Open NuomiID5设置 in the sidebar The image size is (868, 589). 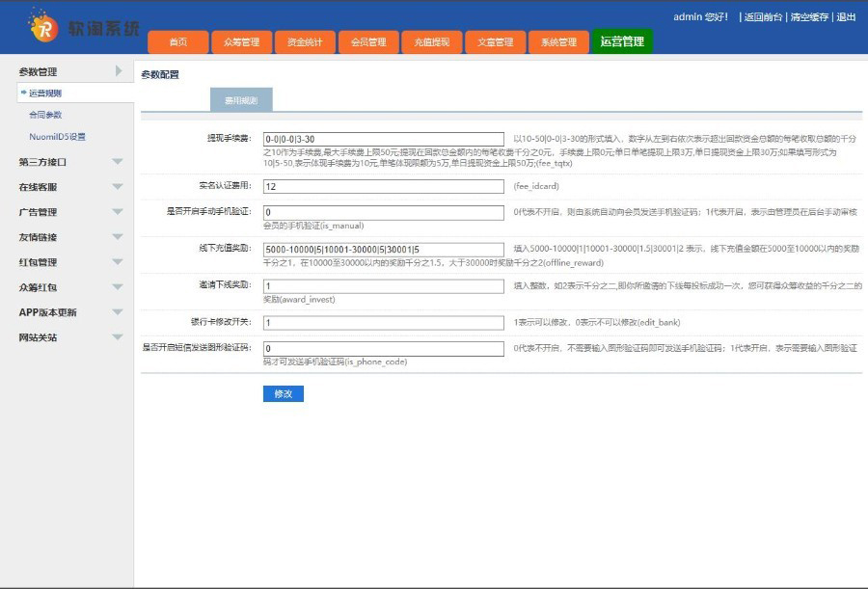[57, 137]
